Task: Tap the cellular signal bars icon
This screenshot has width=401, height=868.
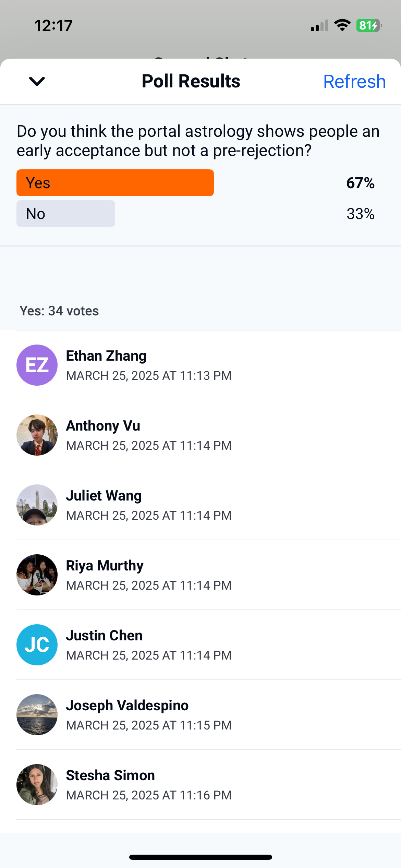Action: click(x=319, y=26)
